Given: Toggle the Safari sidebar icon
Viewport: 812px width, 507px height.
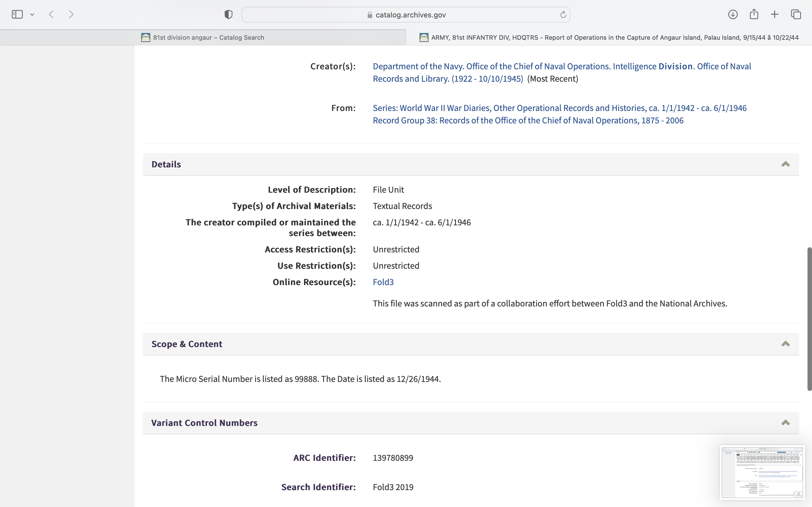Looking at the screenshot, I should point(17,14).
